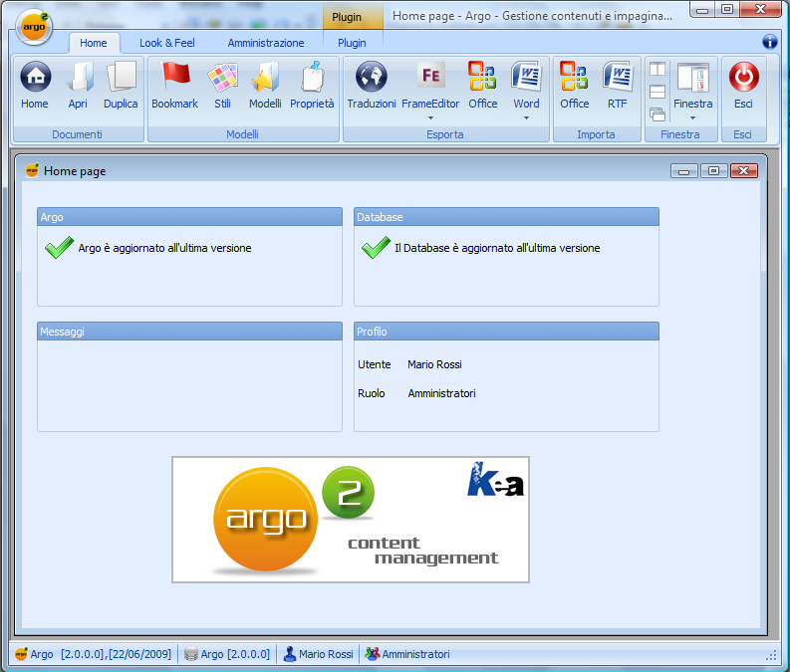Click the red Esci power icon
The width and height of the screenshot is (790, 672).
coord(743,77)
